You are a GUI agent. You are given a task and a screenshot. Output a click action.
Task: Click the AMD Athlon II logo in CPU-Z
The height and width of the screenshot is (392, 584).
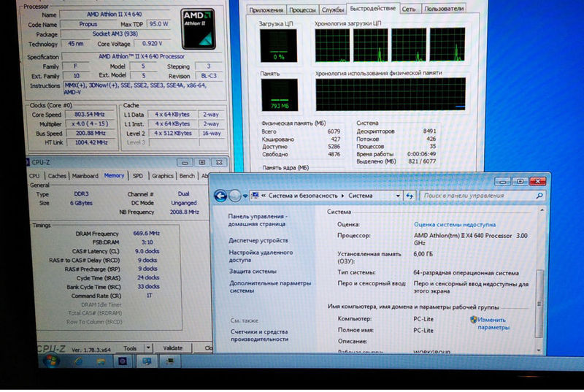click(x=198, y=29)
